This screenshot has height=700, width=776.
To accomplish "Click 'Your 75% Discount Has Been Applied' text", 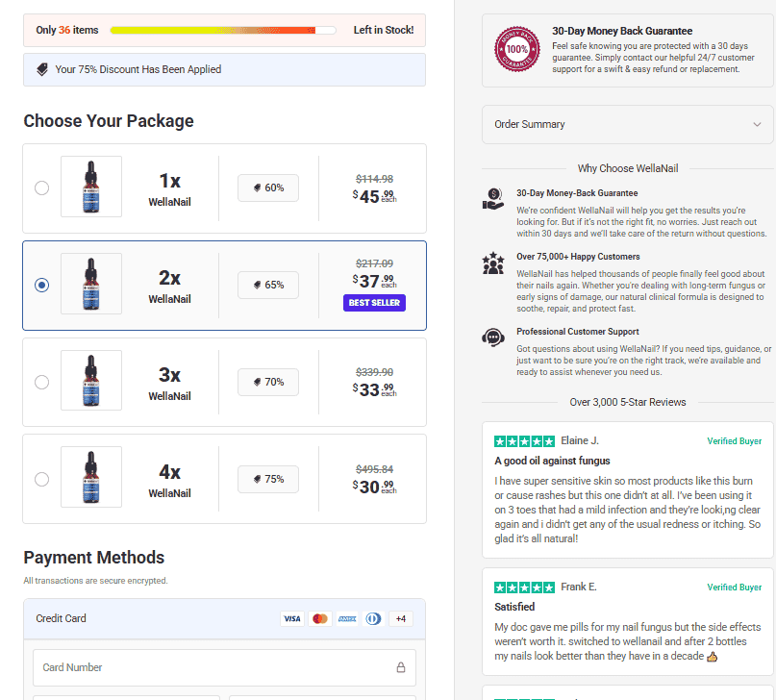I will click(x=138, y=69).
